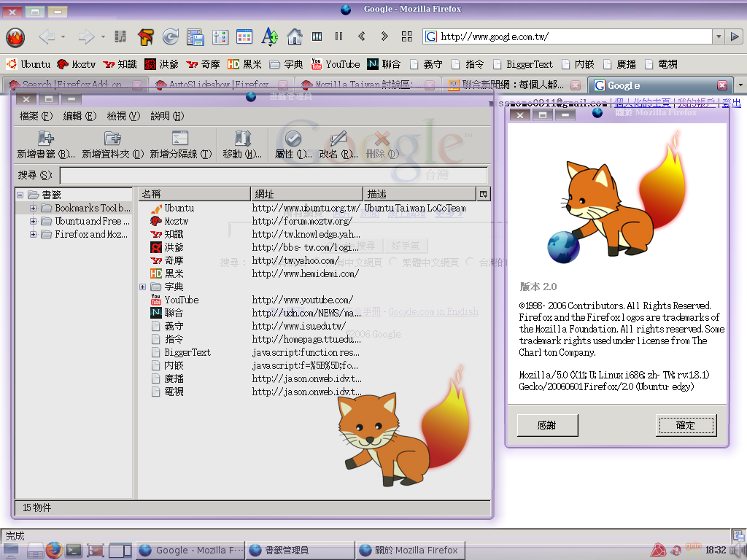Click the column picker icon in list header
The width and height of the screenshot is (747, 560).
tap(483, 194)
